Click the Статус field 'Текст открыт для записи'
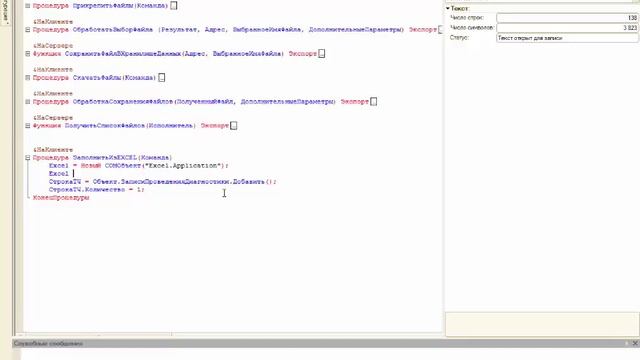Viewport: 640px width, 360px height. pos(567,38)
